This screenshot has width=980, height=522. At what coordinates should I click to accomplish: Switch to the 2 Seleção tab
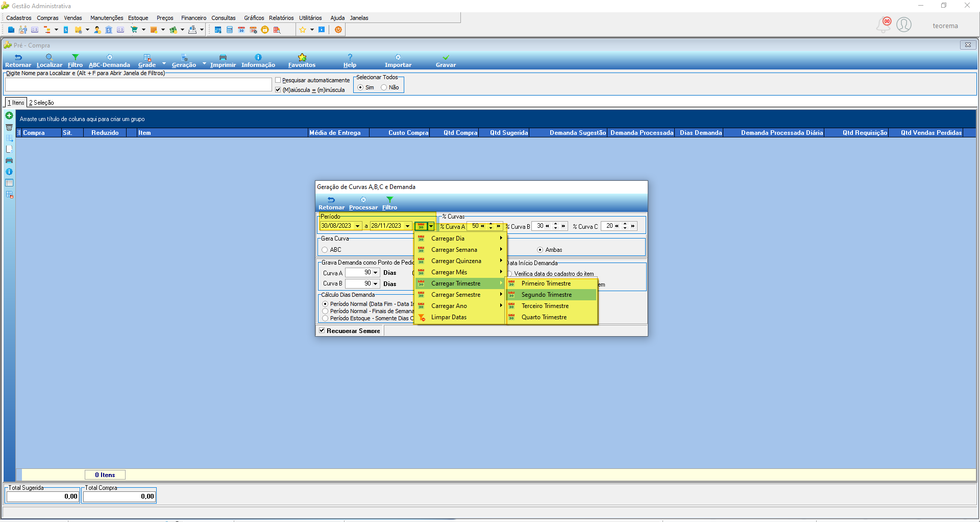coord(41,103)
